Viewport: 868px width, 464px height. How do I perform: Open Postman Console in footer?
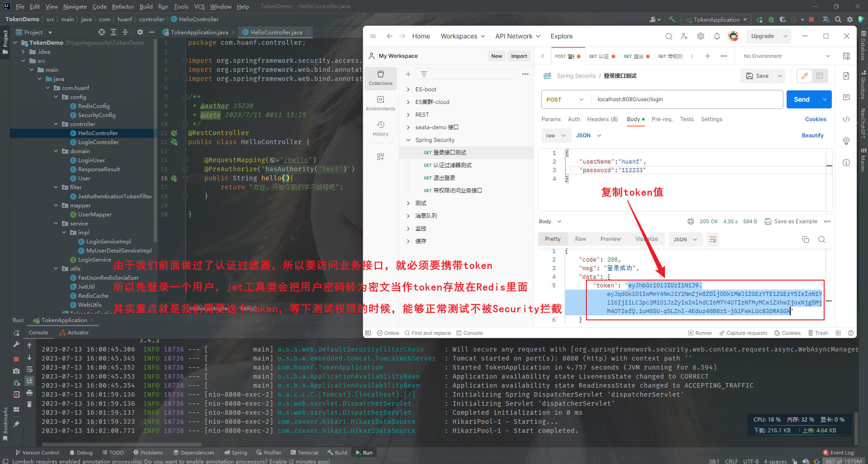(469, 333)
